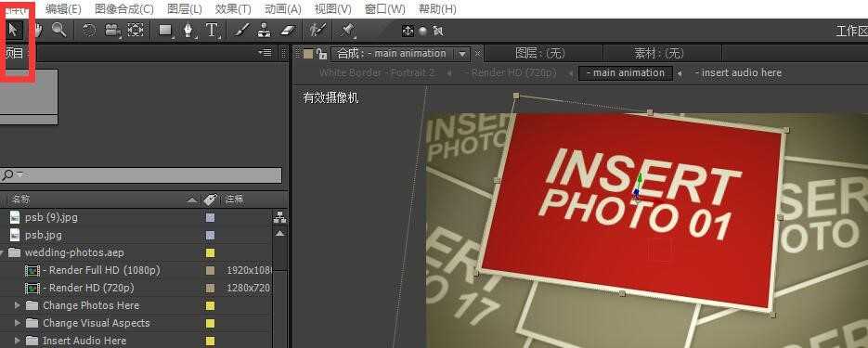
Task: Click the Render Full HD composition icon
Action: (32, 271)
